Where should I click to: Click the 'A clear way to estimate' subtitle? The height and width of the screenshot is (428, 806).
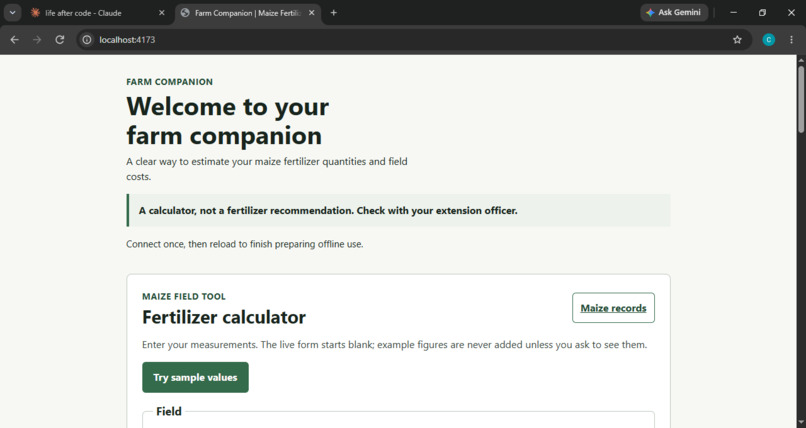267,169
